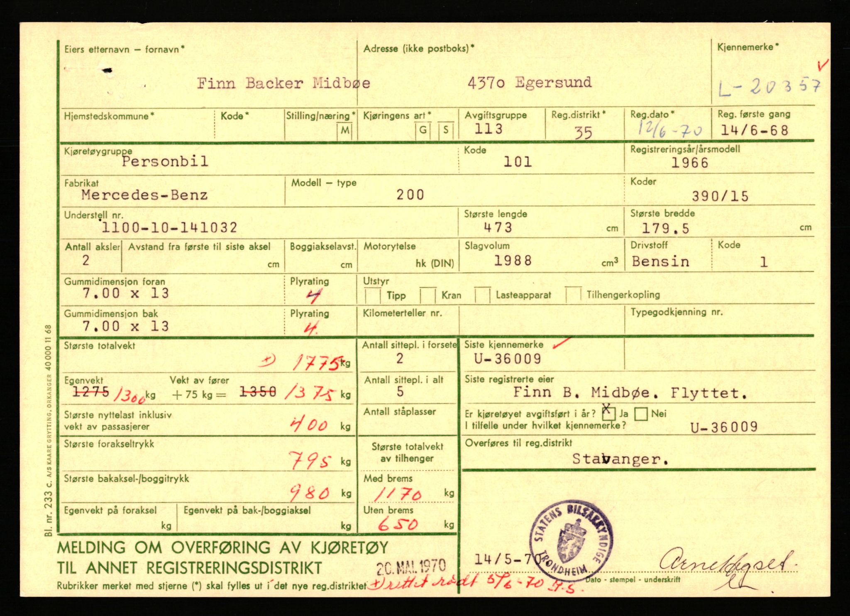Click Kode value 101
Image resolution: width=850 pixels, height=616 pixels.
click(518, 162)
